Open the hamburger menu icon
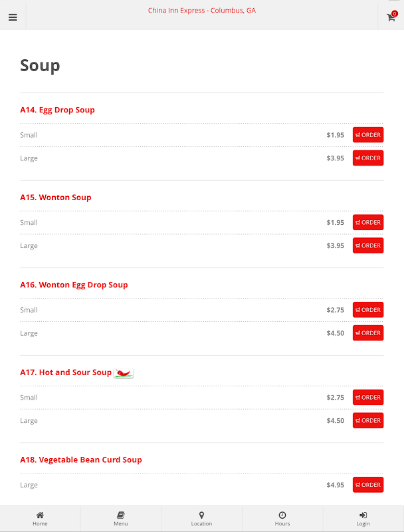Image resolution: width=404 pixels, height=532 pixels. click(13, 17)
